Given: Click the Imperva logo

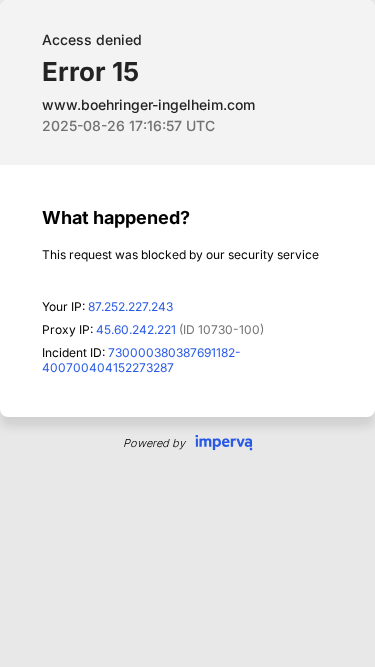Looking at the screenshot, I should pyautogui.click(x=224, y=442).
